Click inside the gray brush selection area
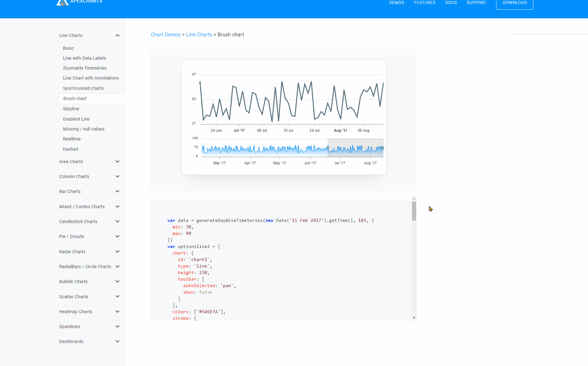 click(x=356, y=148)
